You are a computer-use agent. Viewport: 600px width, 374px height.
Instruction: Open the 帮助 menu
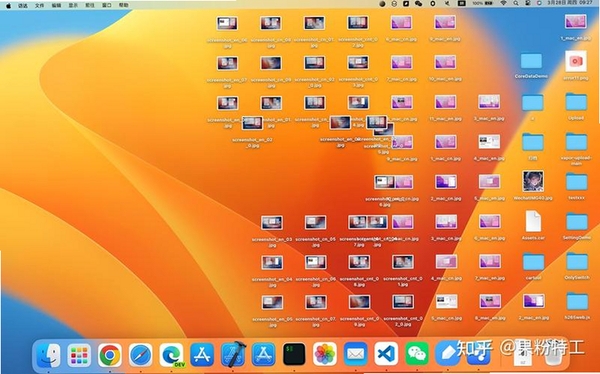tap(124, 5)
